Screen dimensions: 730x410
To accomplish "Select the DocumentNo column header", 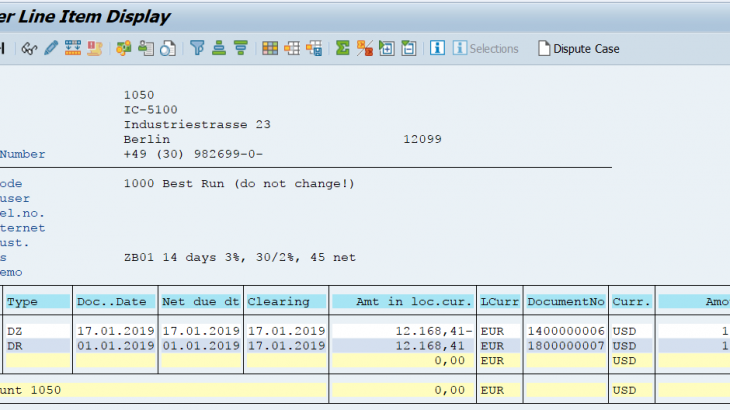I will click(565, 301).
